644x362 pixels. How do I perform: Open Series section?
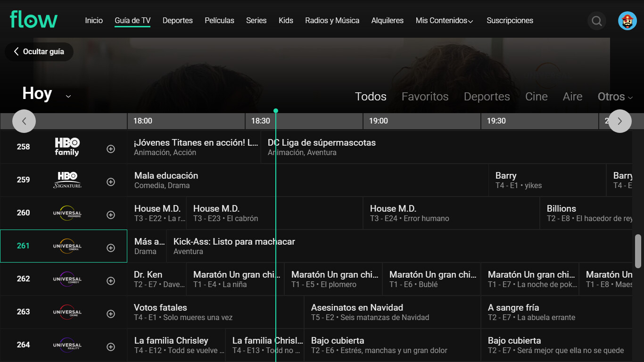click(256, 21)
